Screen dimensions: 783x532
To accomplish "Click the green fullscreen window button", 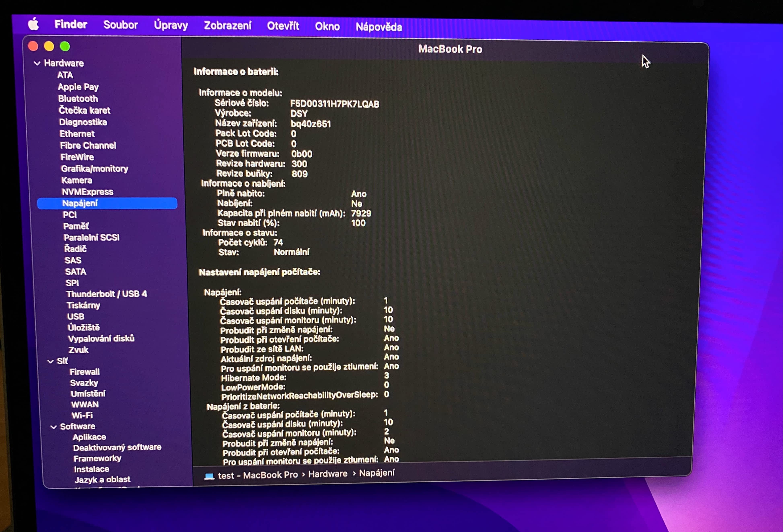I will coord(65,46).
